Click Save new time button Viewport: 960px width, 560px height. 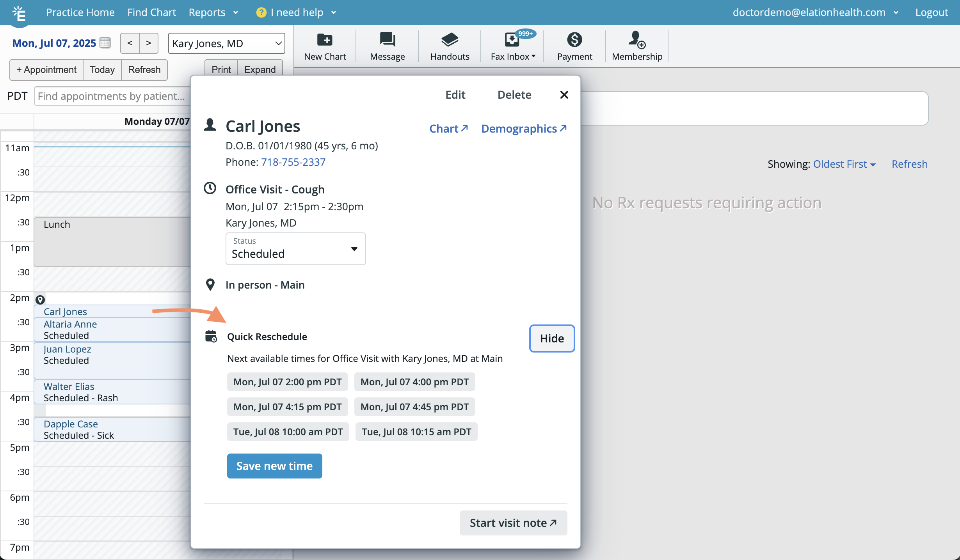(x=274, y=466)
